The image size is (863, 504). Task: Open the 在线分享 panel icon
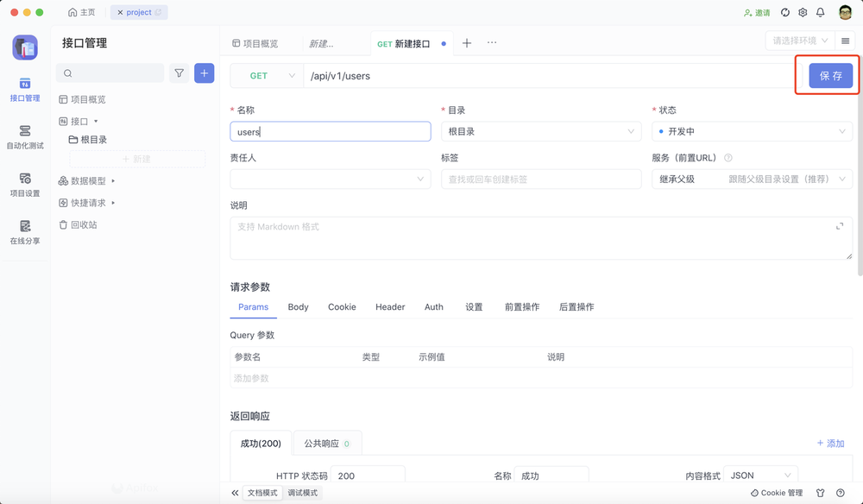coord(24,233)
